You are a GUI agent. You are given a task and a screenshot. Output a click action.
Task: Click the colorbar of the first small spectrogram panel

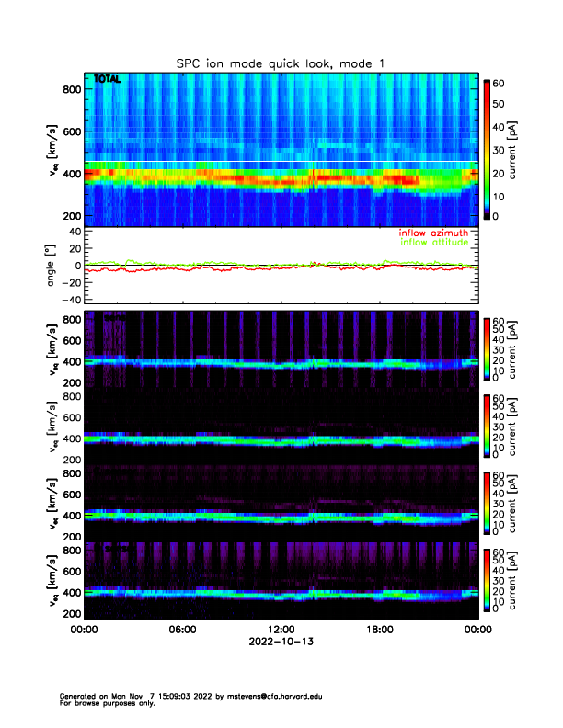[488, 348]
